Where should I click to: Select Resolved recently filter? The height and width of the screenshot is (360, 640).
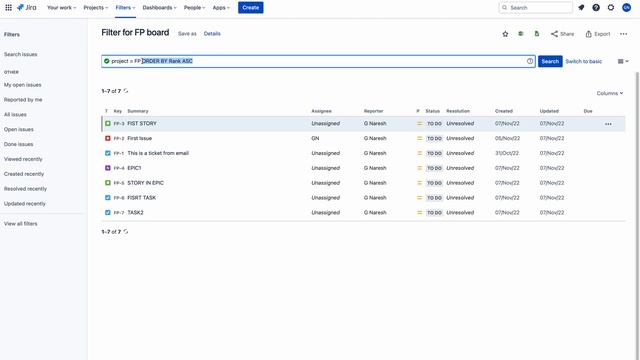25,189
